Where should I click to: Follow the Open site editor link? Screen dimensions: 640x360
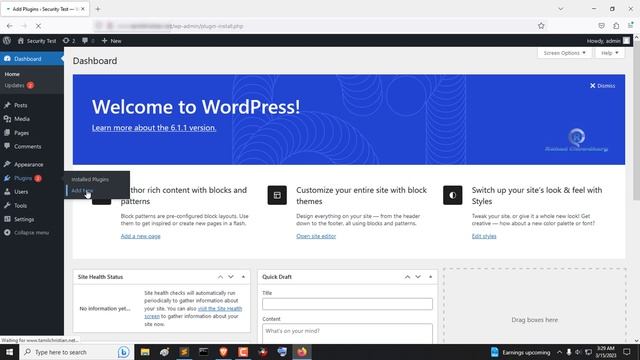tap(316, 236)
